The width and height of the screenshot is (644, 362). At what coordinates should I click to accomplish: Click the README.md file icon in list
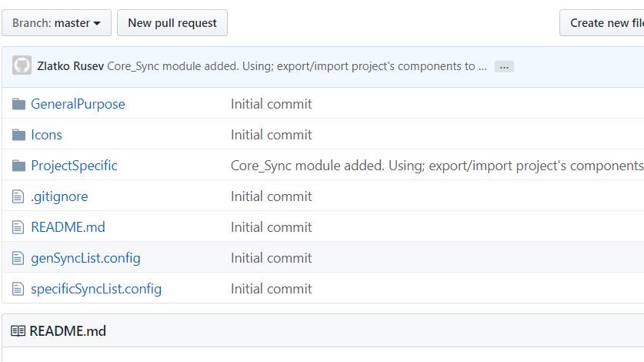(x=18, y=227)
